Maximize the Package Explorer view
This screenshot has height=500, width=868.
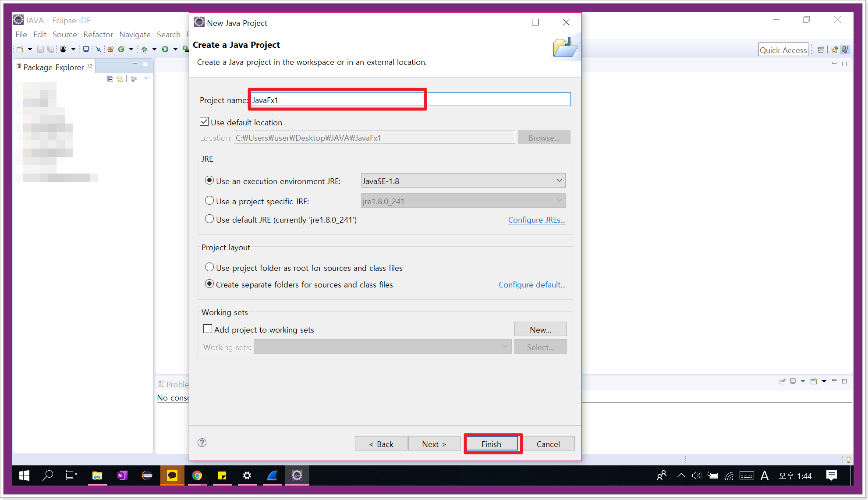pyautogui.click(x=145, y=64)
